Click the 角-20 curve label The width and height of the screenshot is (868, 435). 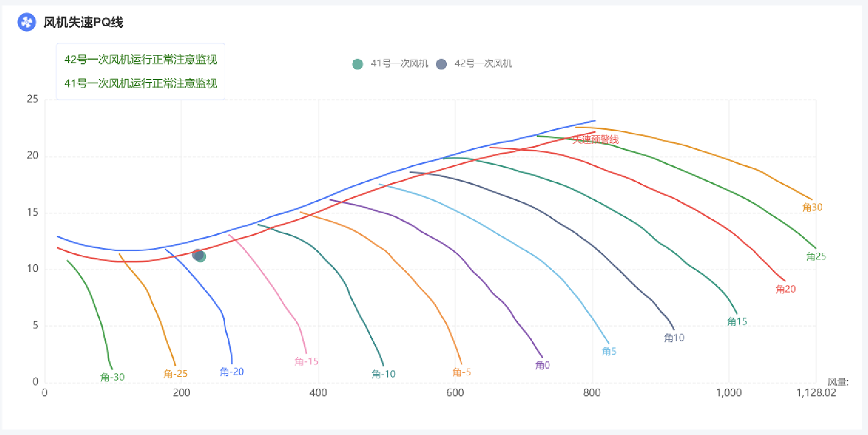pyautogui.click(x=232, y=372)
